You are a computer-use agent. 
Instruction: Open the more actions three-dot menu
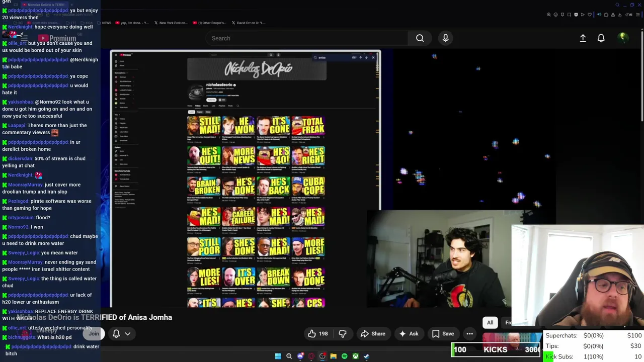click(469, 333)
